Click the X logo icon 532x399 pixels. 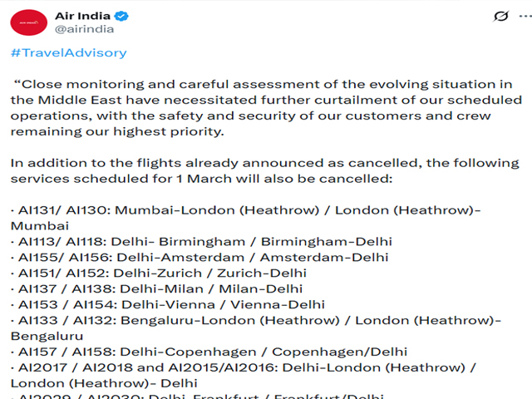point(502,16)
